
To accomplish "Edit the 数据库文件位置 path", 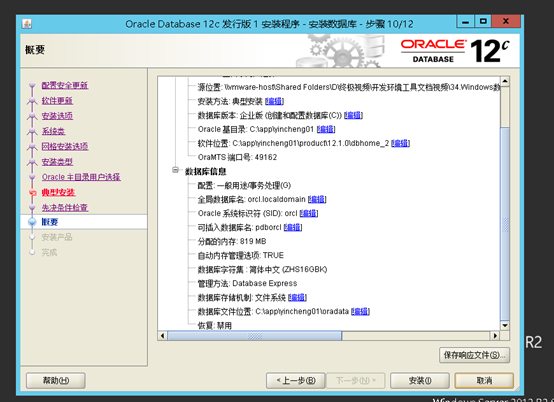I will tap(360, 311).
